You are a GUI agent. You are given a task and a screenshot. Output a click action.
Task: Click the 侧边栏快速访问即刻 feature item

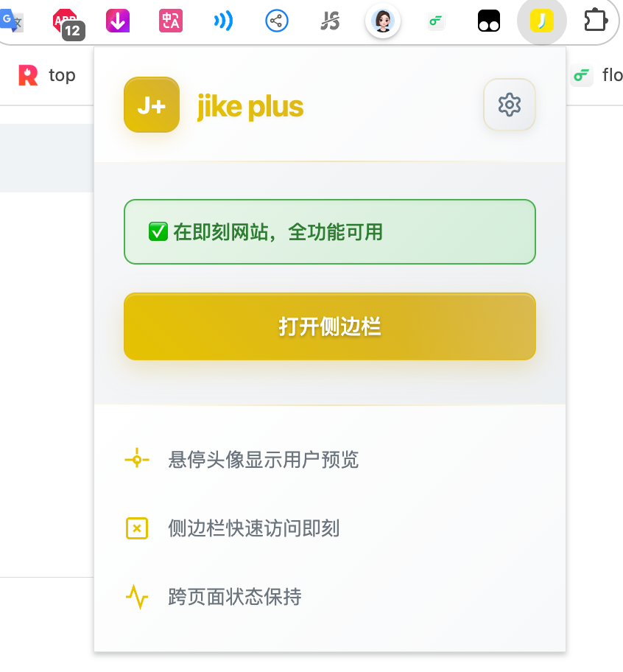point(254,528)
